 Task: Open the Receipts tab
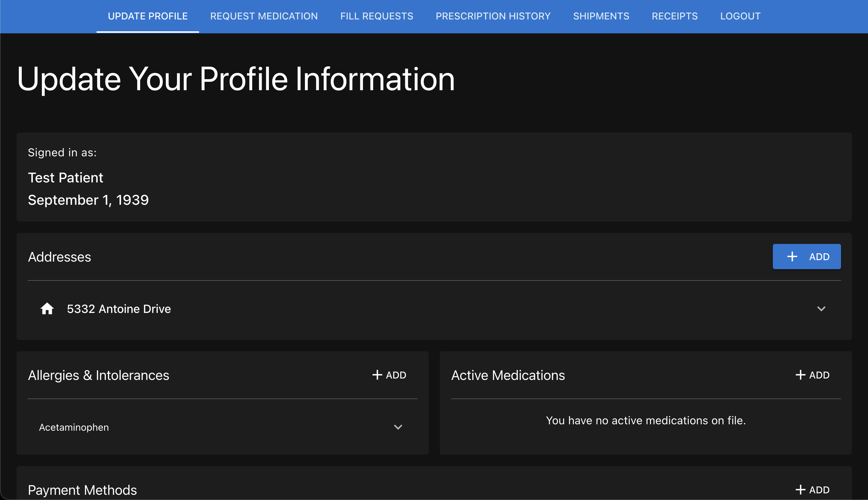(674, 16)
